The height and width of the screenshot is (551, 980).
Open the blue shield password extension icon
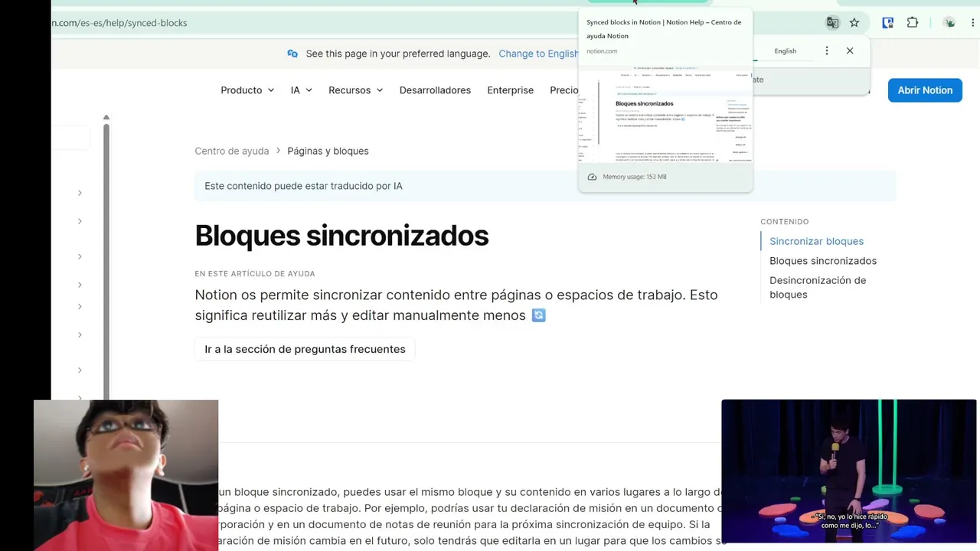(x=888, y=23)
